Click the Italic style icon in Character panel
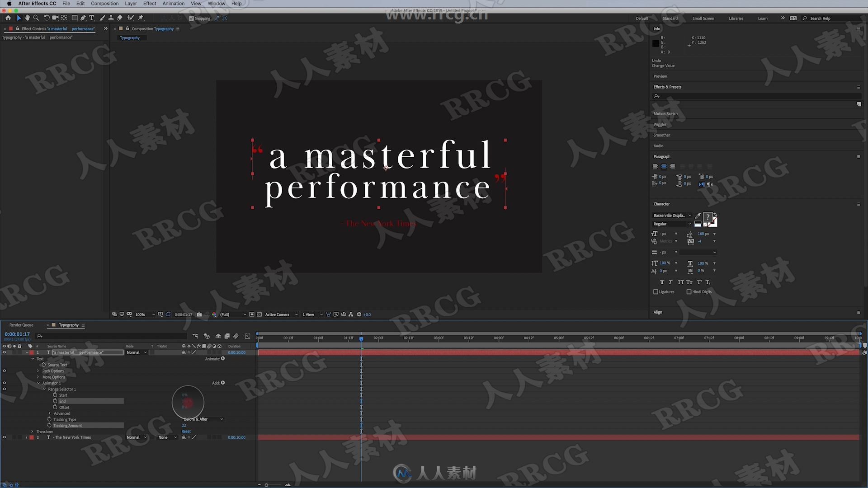This screenshot has height=488, width=868. click(670, 282)
